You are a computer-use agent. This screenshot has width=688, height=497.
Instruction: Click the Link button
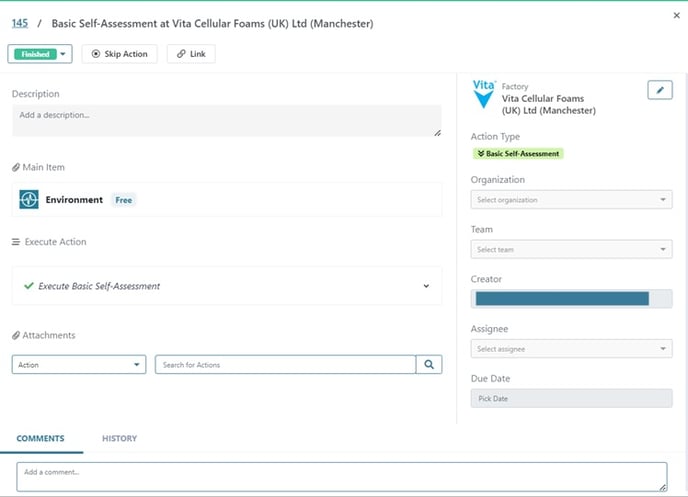[x=191, y=54]
